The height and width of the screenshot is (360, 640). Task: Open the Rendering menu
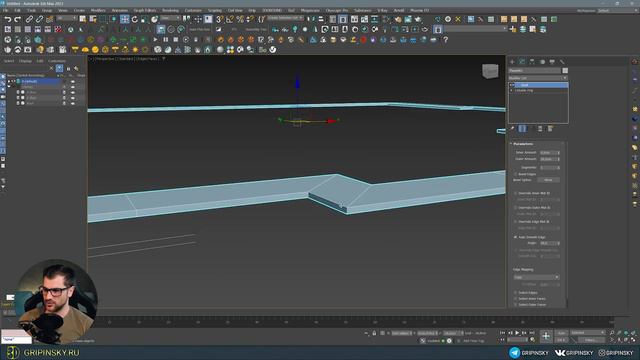(x=171, y=10)
